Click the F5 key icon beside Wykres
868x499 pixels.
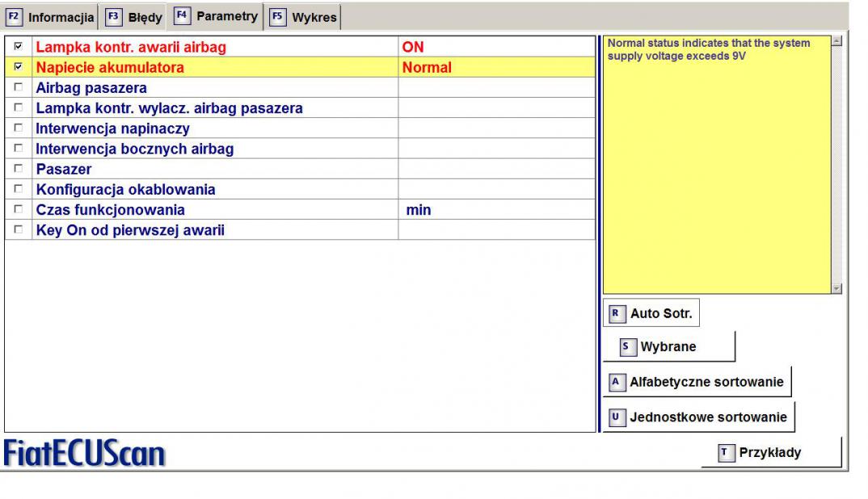coord(277,17)
